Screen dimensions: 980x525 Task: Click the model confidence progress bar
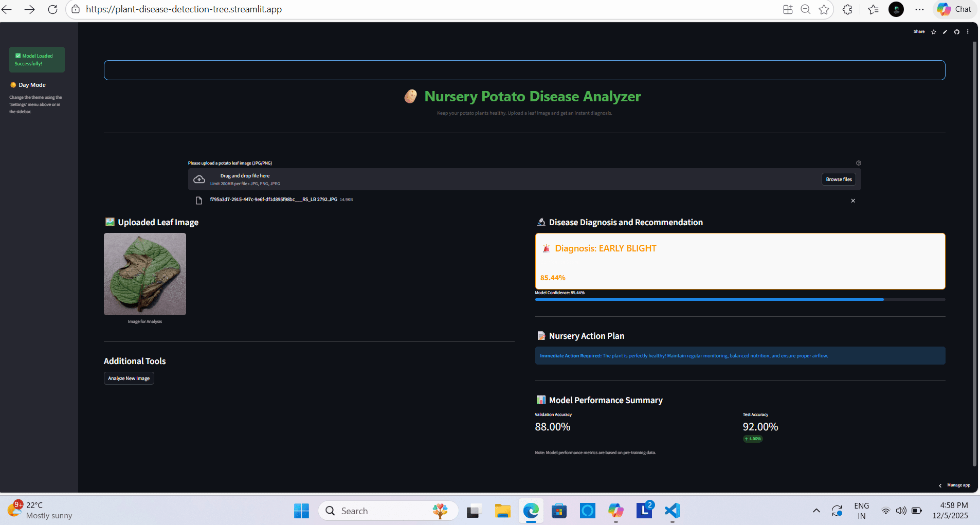(740, 299)
